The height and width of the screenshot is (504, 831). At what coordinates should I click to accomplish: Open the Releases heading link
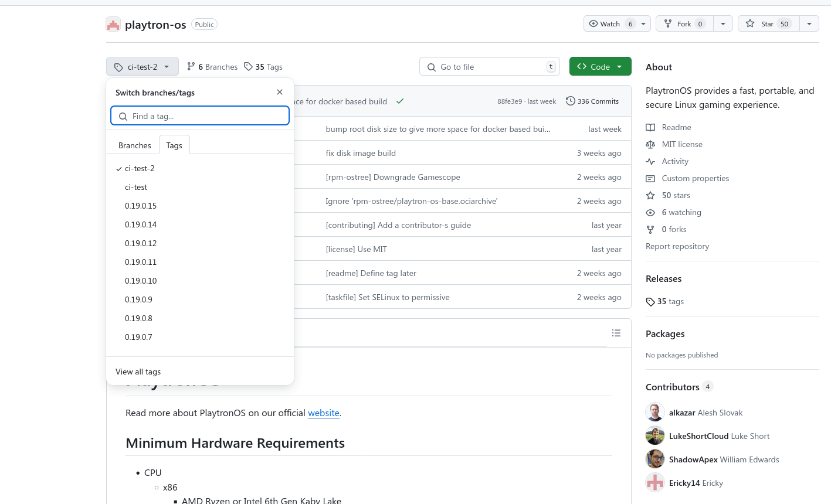coord(663,278)
